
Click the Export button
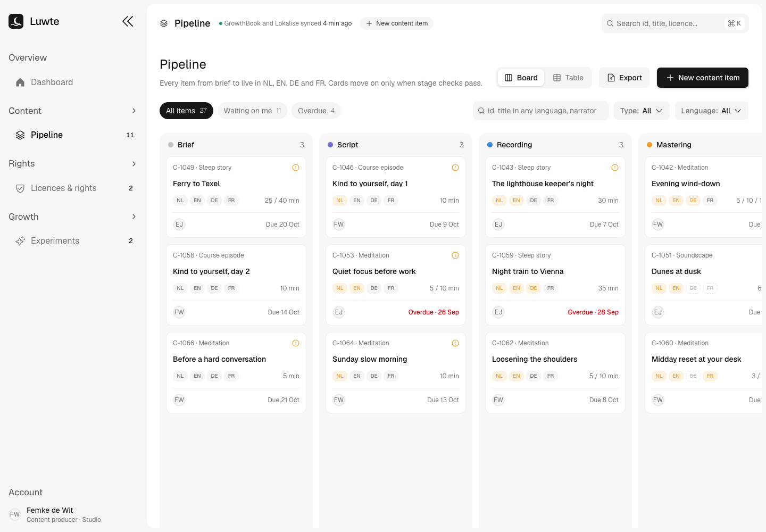coord(625,78)
